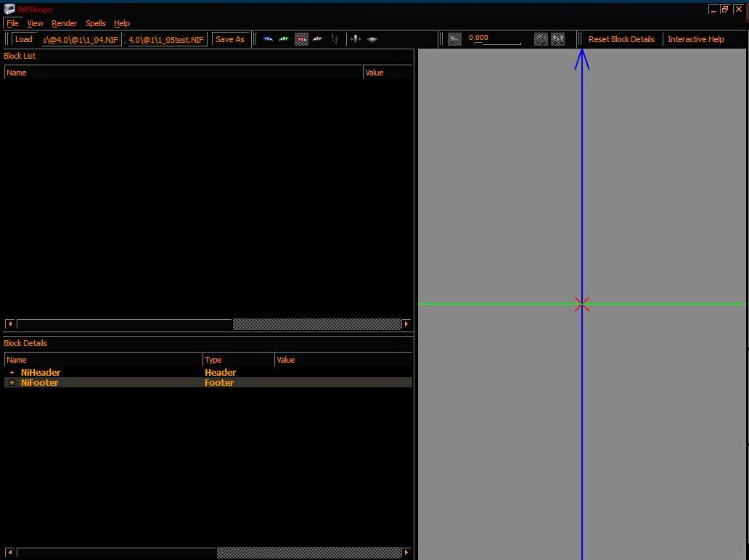Expand the NiFooter row

12,383
